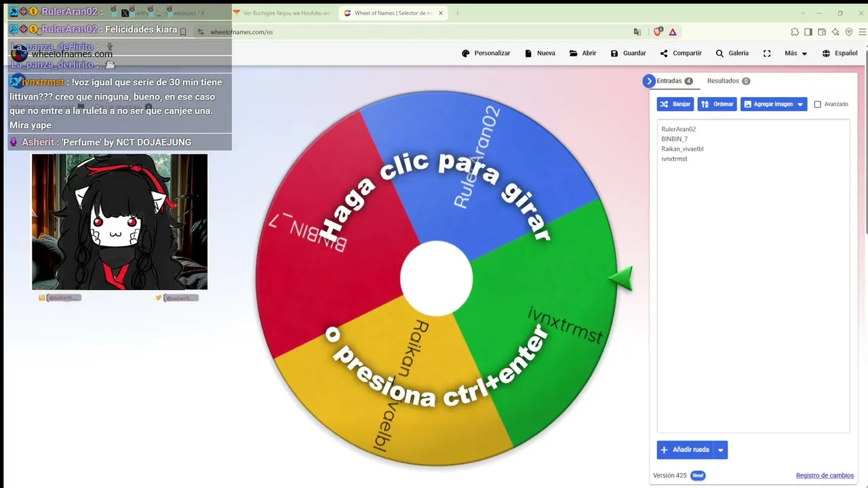Viewport: 868px width, 488px height.
Task: Open the Galeria search
Action: tap(732, 53)
